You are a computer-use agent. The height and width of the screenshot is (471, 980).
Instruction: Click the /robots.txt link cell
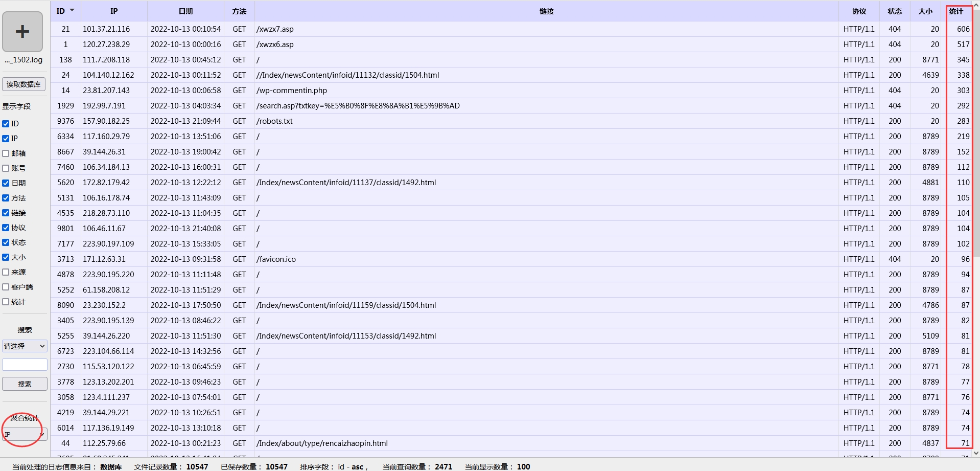[x=274, y=121]
